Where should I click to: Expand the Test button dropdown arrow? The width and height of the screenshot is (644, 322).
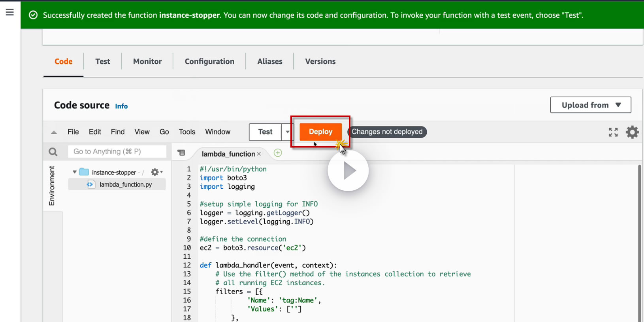tap(288, 132)
